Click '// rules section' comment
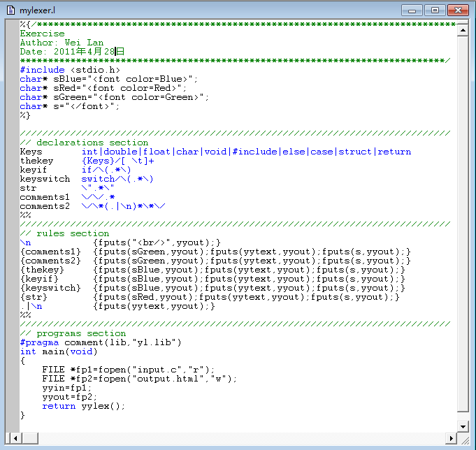The width and height of the screenshot is (476, 450). click(64, 233)
